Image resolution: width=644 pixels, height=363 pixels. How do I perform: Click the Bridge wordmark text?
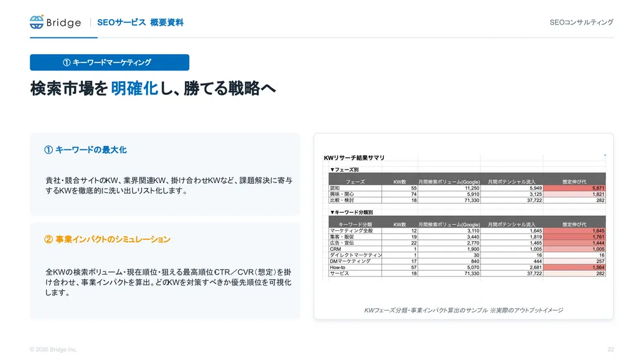(x=64, y=23)
